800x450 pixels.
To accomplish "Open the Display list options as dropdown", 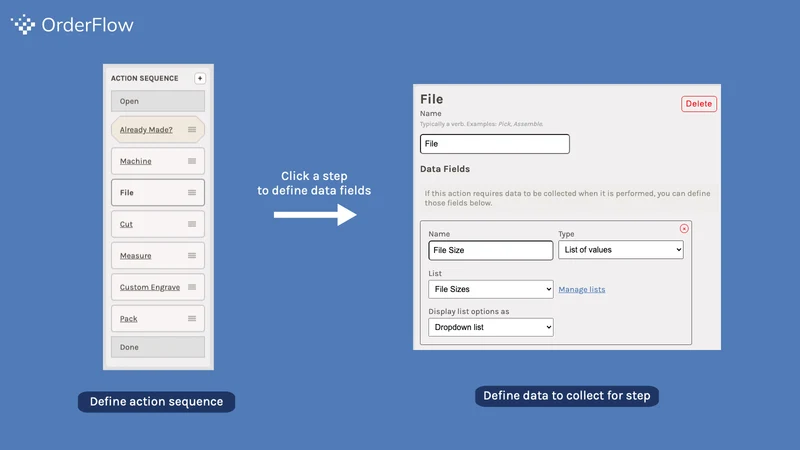I will coord(491,328).
